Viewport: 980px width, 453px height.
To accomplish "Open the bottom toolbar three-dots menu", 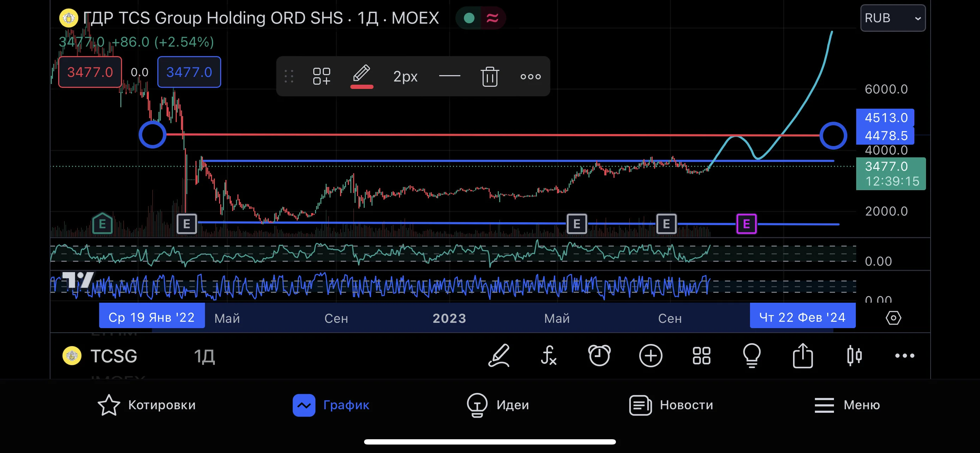I will (905, 356).
